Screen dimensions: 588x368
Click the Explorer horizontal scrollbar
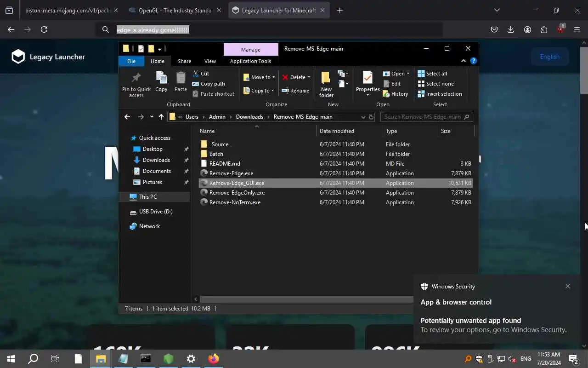tap(306, 299)
